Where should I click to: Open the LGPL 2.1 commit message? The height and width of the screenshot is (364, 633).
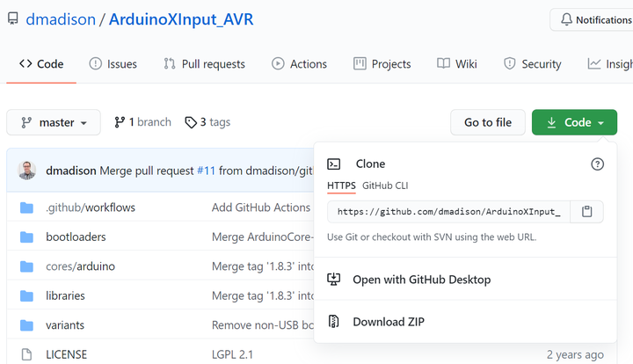pyautogui.click(x=232, y=354)
